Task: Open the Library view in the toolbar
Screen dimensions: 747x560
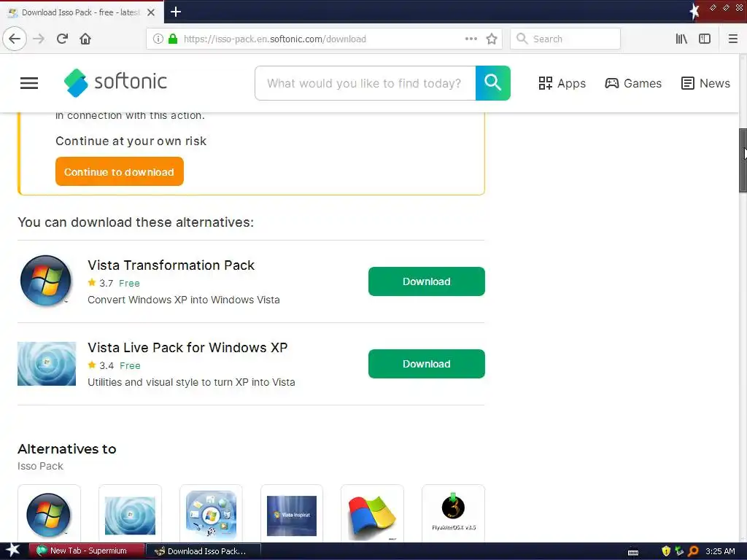Action: pos(681,39)
